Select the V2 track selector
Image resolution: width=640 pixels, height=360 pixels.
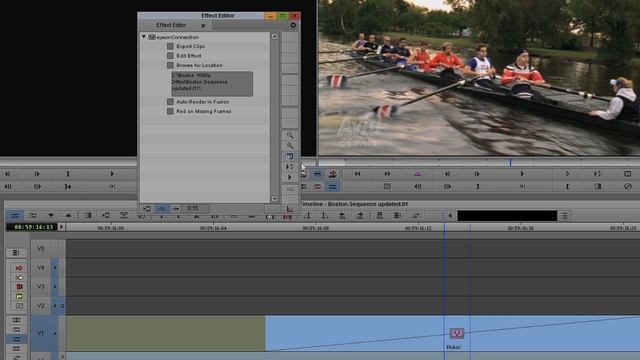pyautogui.click(x=40, y=306)
